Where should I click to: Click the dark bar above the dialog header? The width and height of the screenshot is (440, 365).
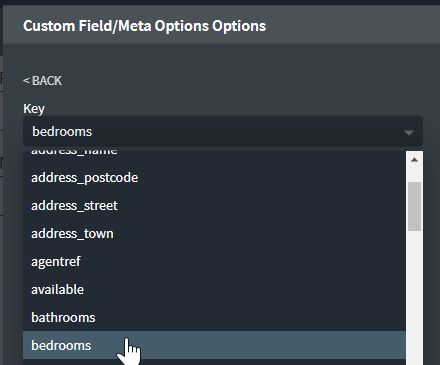point(220,2)
